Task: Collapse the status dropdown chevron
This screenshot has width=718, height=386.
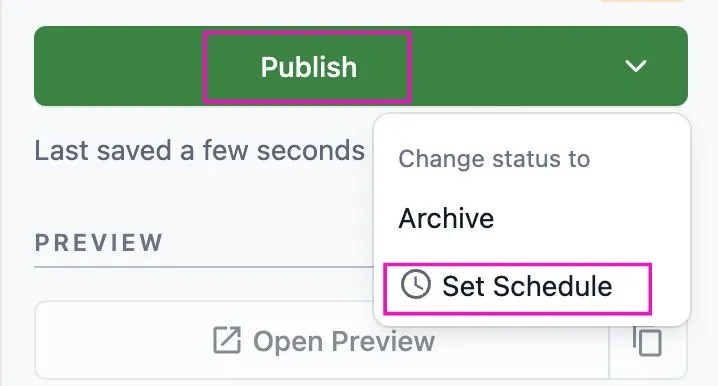Action: pos(636,66)
